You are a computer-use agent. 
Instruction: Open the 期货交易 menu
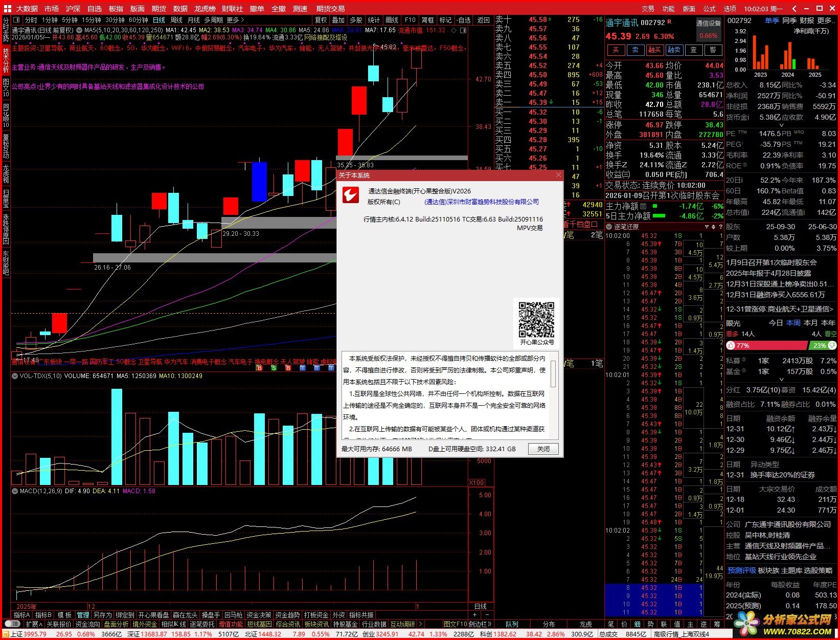pos(330,9)
